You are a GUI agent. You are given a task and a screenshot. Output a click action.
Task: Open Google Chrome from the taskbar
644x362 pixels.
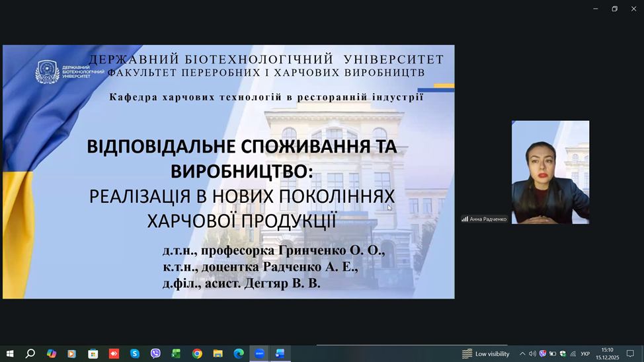tap(197, 353)
